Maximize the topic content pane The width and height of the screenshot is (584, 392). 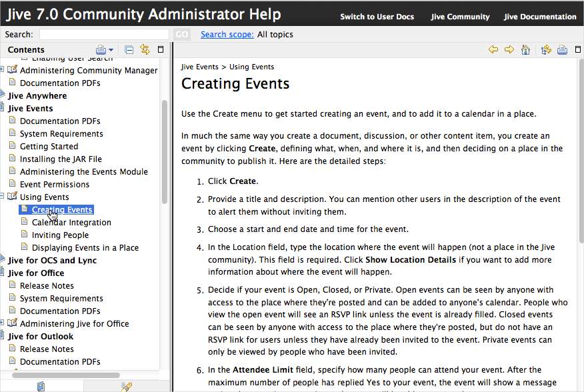578,49
